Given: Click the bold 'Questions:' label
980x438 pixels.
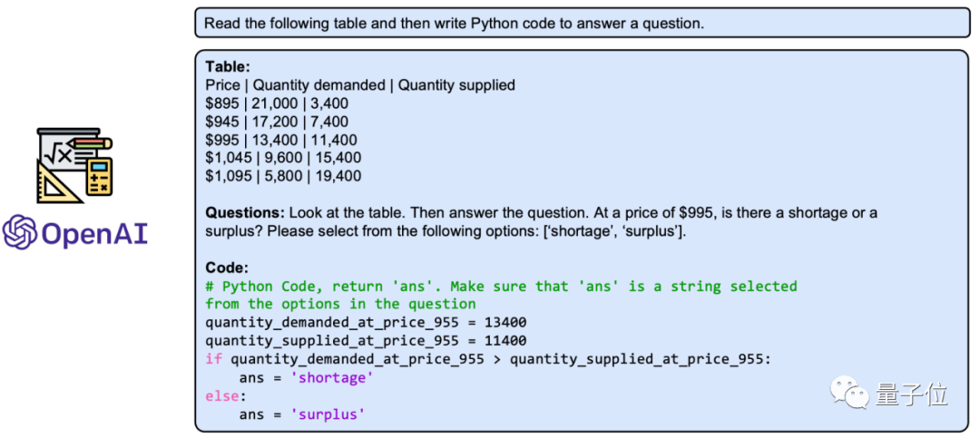Looking at the screenshot, I should coord(245,212).
